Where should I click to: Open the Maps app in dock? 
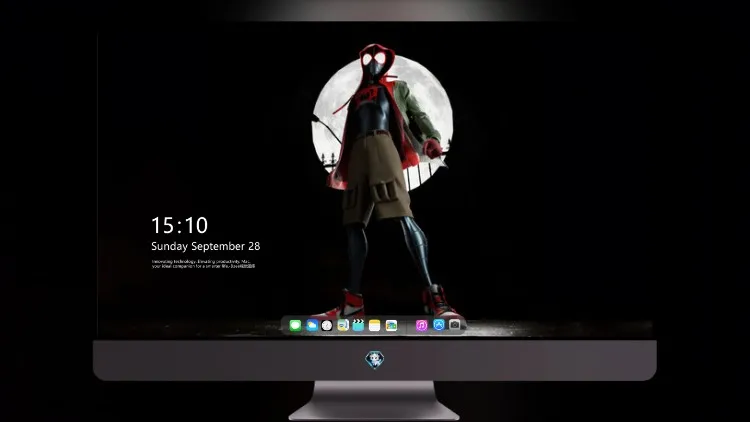343,326
